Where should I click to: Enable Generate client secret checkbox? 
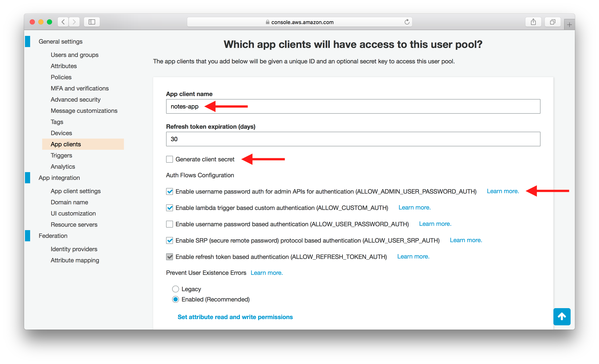pyautogui.click(x=169, y=159)
